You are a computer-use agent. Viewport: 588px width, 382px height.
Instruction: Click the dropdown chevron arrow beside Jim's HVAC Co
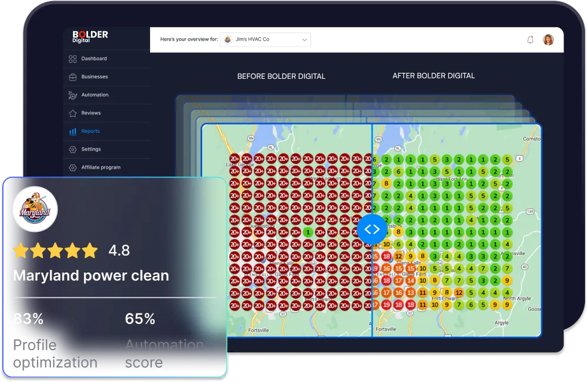point(304,40)
